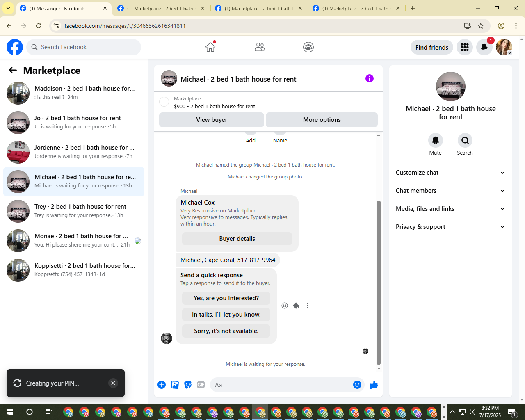
Task: Open more message options three dots
Action: coord(308,306)
